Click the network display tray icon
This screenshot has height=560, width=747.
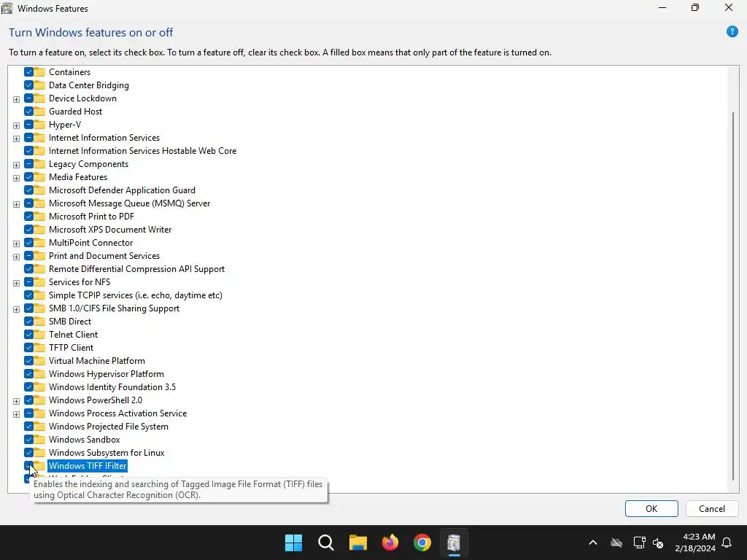pyautogui.click(x=639, y=542)
